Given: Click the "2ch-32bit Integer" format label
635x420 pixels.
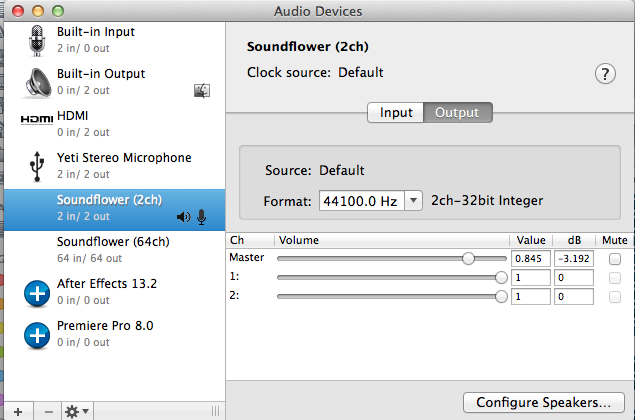Looking at the screenshot, I should (487, 200).
